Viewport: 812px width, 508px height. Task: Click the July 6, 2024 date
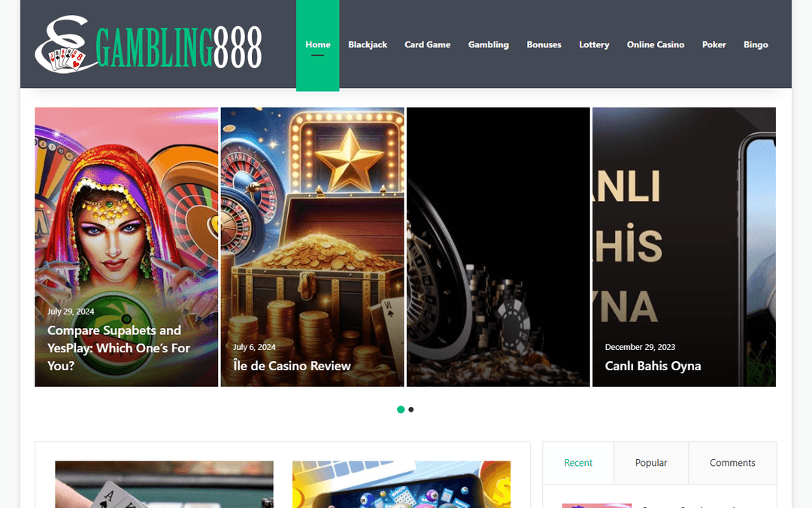tap(254, 347)
